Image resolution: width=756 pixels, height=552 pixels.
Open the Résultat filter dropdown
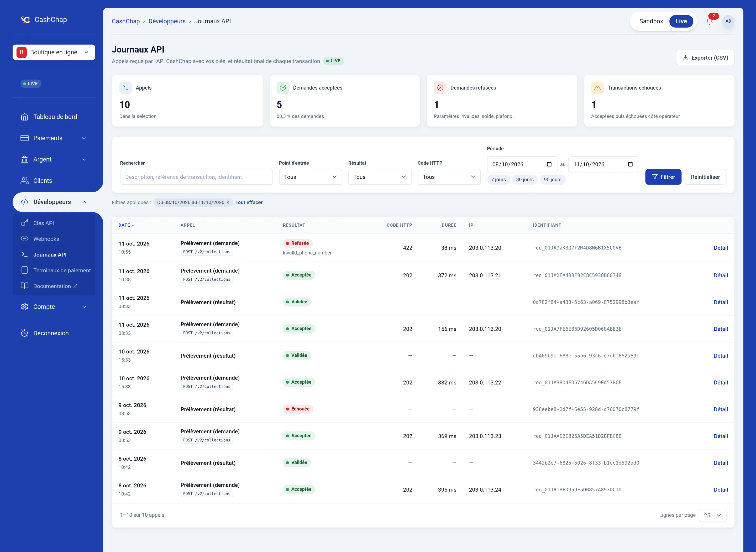coord(380,177)
